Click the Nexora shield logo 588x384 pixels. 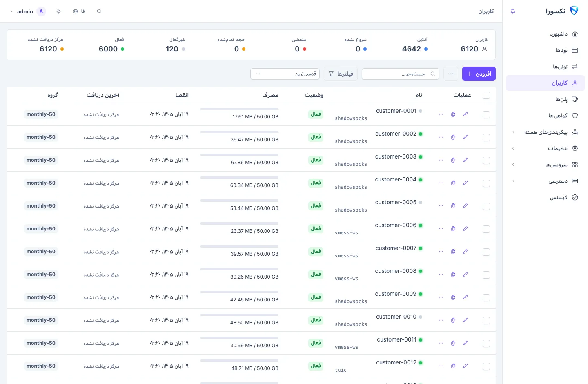(574, 11)
